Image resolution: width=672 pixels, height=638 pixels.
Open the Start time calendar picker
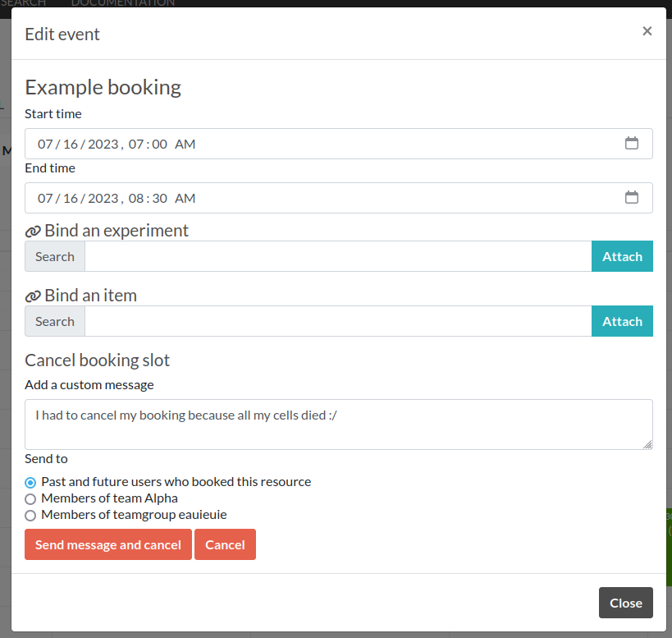click(x=631, y=144)
